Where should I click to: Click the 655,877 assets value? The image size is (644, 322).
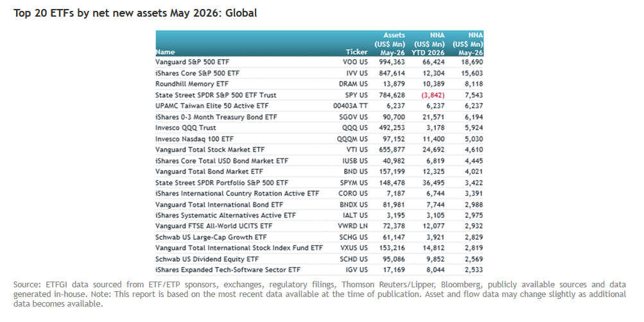[x=392, y=149]
